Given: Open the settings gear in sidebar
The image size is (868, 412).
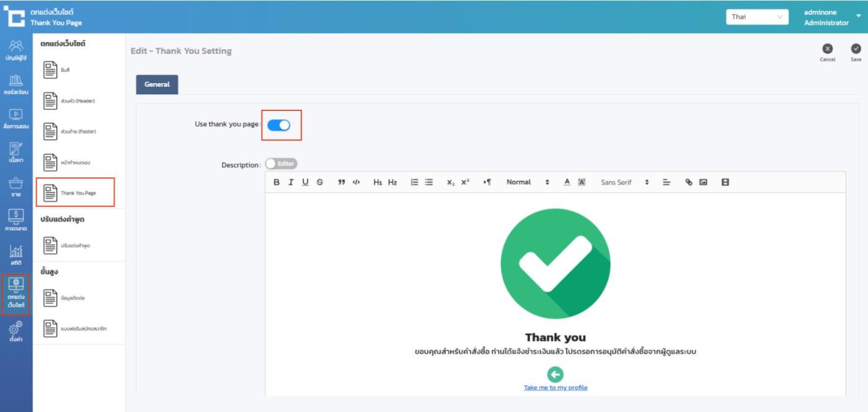Looking at the screenshot, I should 16,331.
